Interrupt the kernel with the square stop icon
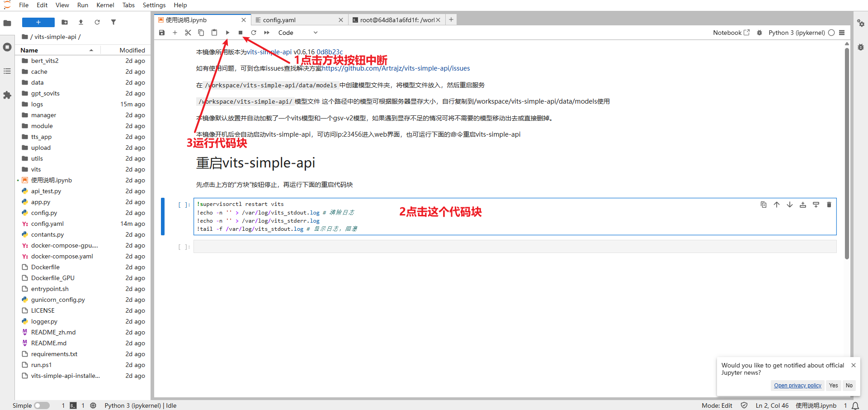The width and height of the screenshot is (868, 410). coord(241,33)
